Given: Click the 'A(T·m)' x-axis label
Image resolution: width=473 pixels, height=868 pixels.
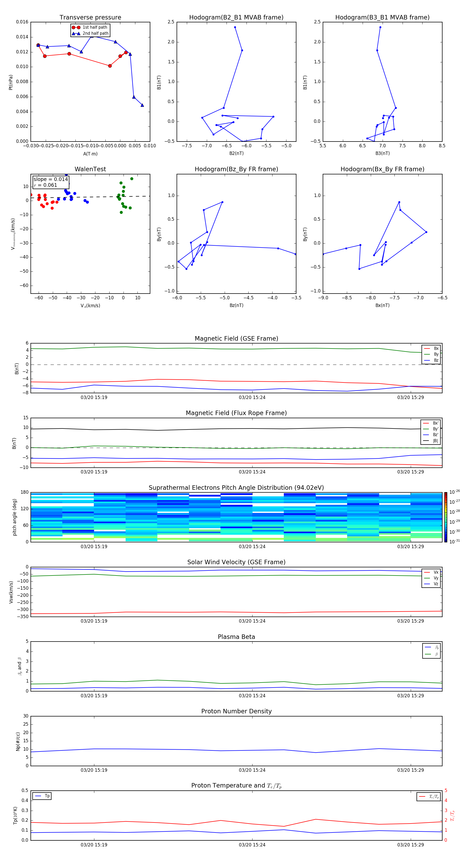Looking at the screenshot, I should tap(90, 154).
